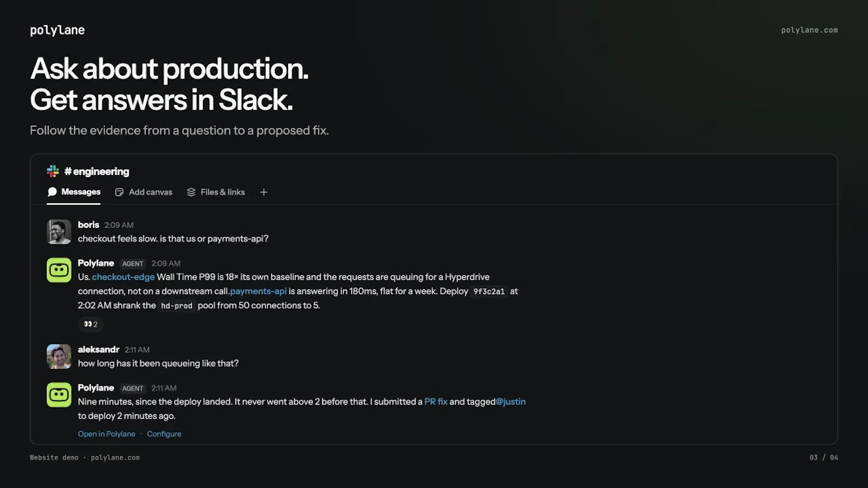Select the Add canvas tab
This screenshot has width=868, height=488.
144,192
